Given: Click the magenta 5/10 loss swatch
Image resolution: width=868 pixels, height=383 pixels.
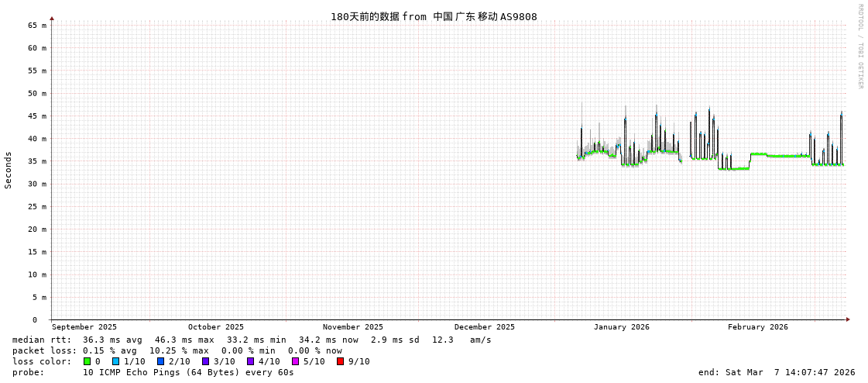Looking at the screenshot, I should [x=295, y=361].
